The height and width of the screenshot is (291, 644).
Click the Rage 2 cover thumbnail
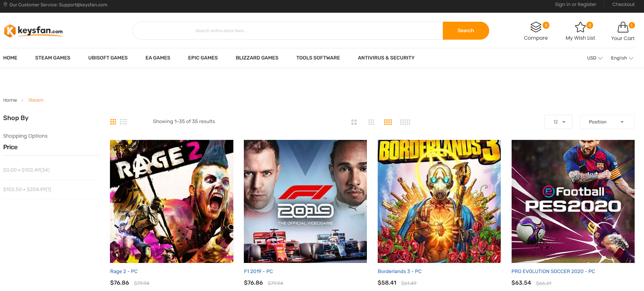[172, 201]
